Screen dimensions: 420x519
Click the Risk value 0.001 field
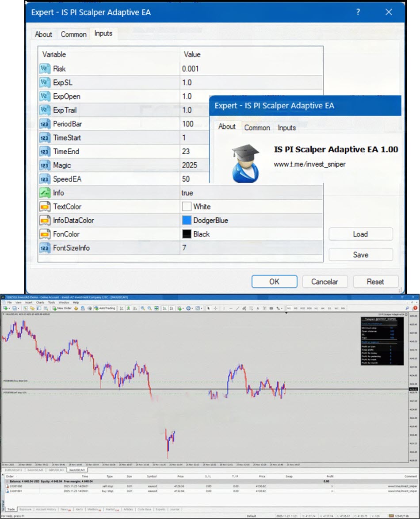251,69
